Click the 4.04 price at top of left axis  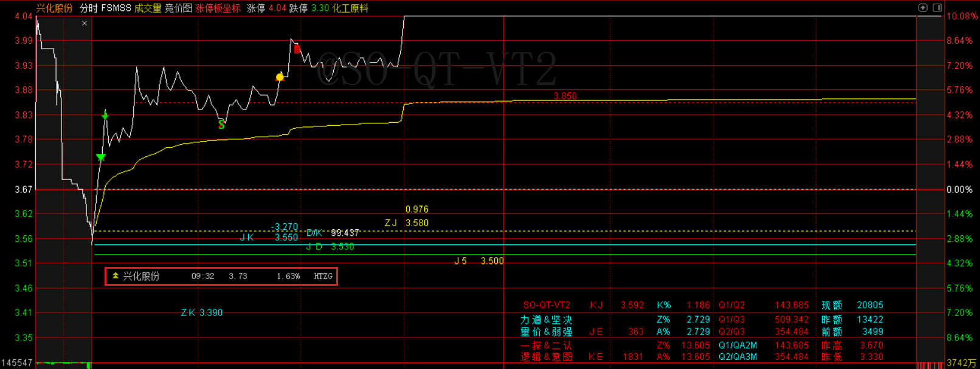click(24, 16)
